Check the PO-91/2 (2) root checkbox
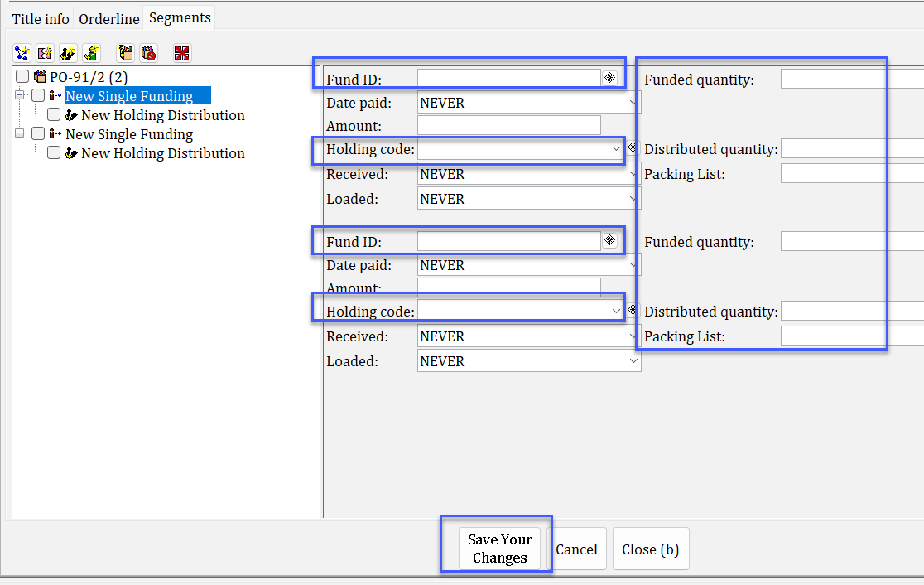924x585 pixels. tap(22, 77)
